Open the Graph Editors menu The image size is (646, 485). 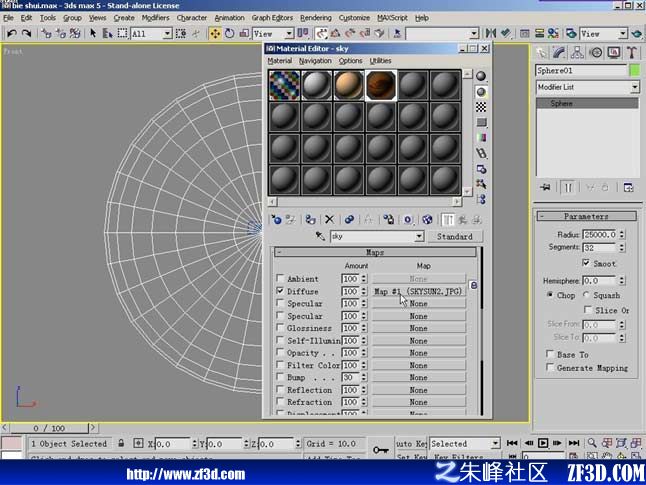272,18
